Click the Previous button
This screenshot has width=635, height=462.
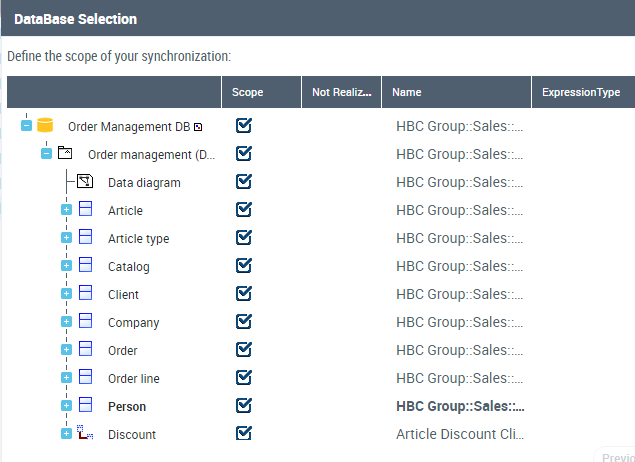(616, 457)
